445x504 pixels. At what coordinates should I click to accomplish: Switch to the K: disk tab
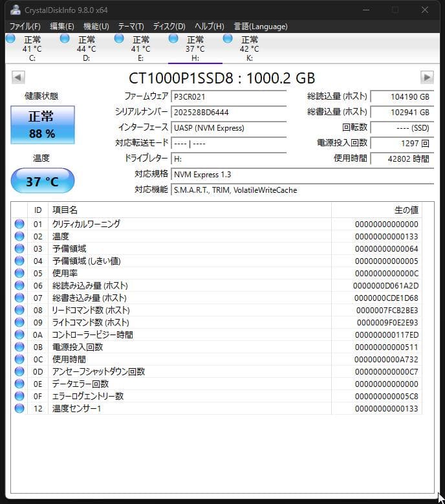pyautogui.click(x=249, y=49)
